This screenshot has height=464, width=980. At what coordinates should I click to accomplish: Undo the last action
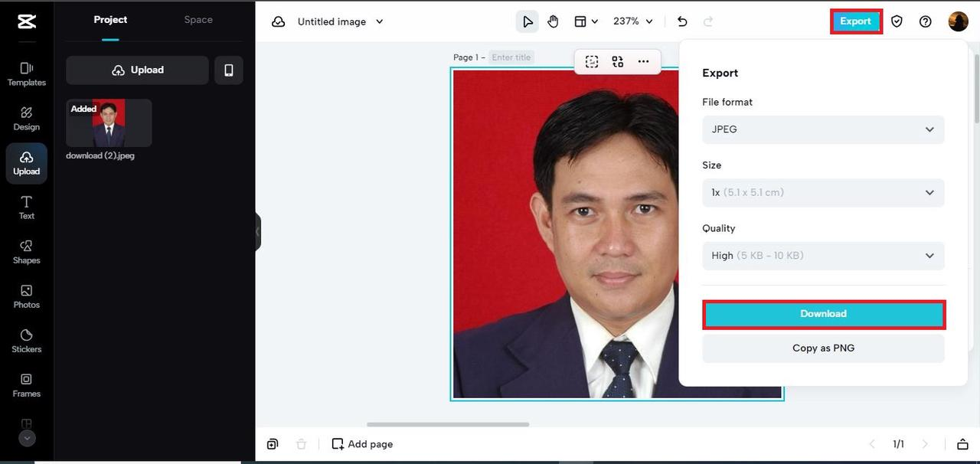click(x=682, y=21)
